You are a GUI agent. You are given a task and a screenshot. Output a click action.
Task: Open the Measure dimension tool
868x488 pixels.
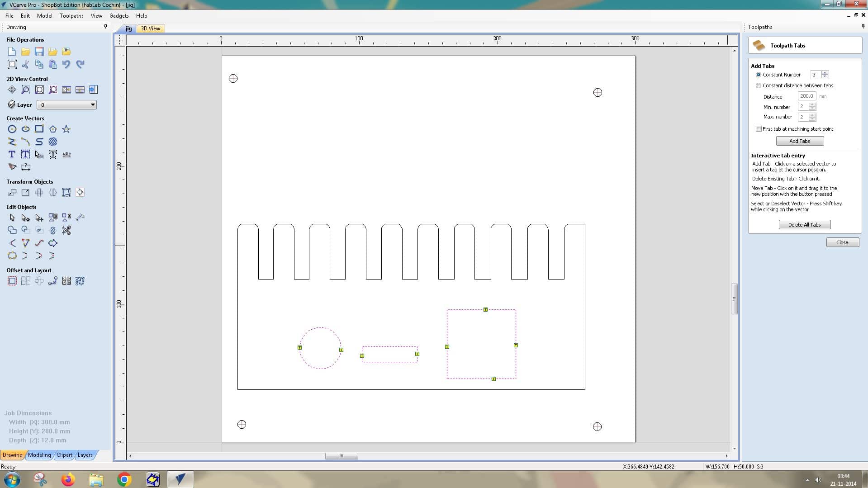pos(26,167)
